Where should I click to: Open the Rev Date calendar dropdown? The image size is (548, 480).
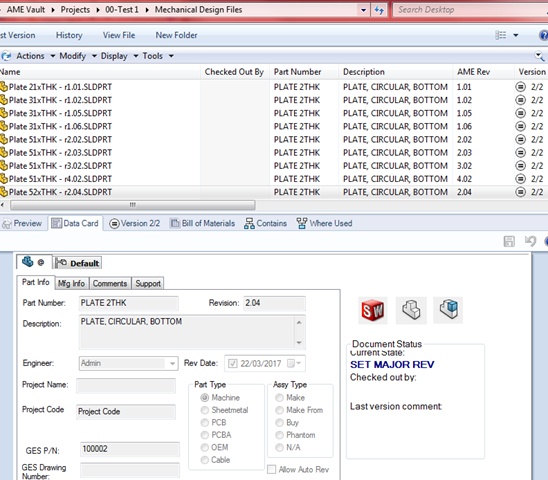coord(295,364)
